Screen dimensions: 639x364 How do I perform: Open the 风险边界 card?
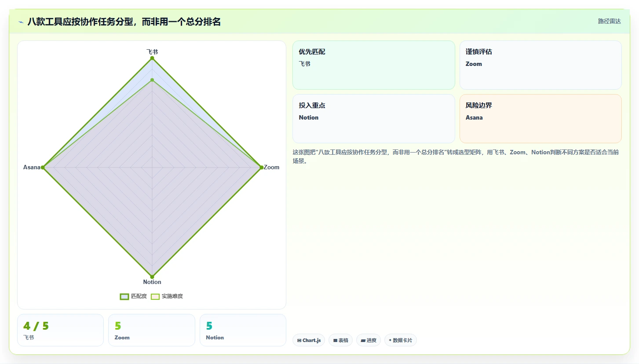coord(540,119)
